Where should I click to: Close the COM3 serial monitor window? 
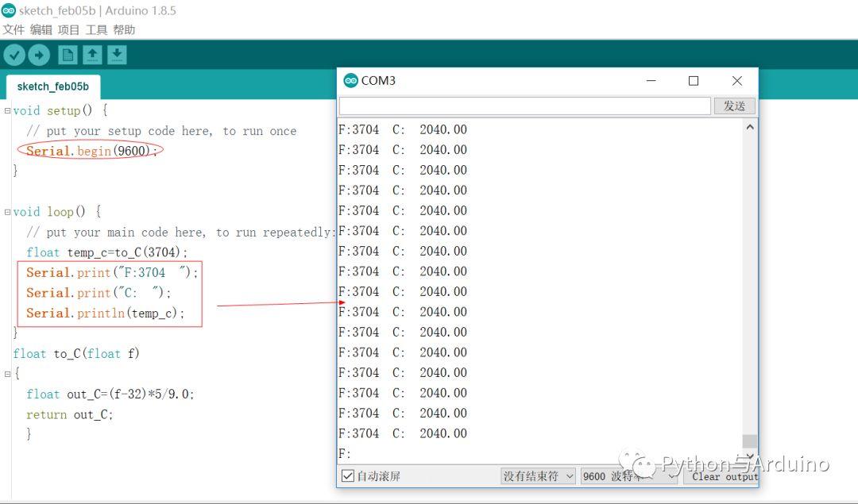point(737,80)
